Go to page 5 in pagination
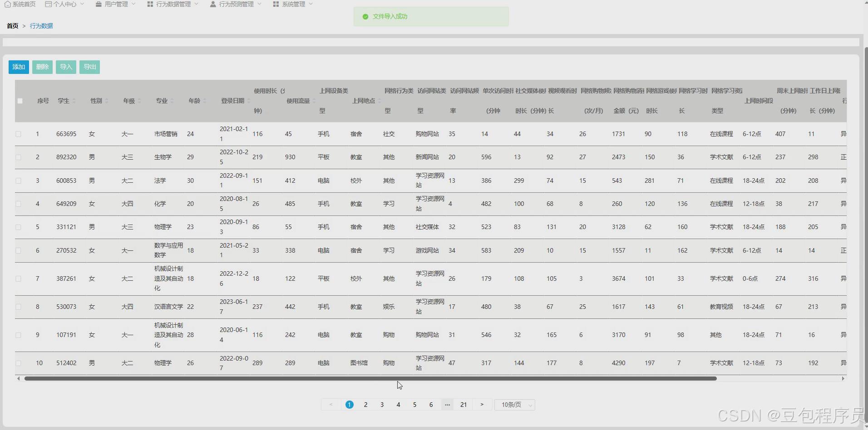 point(414,405)
